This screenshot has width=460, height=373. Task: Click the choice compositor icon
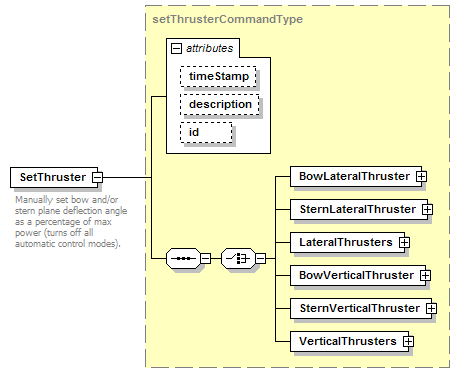[x=238, y=258]
